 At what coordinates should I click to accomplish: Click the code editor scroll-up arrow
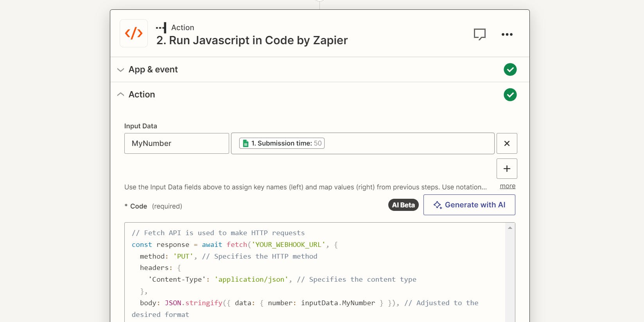point(510,228)
